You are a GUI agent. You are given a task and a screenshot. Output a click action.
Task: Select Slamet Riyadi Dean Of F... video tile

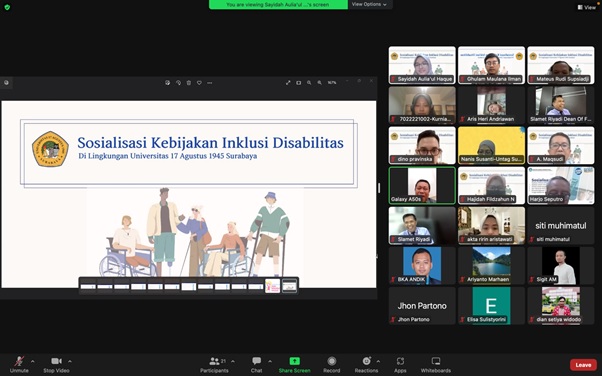pyautogui.click(x=561, y=105)
